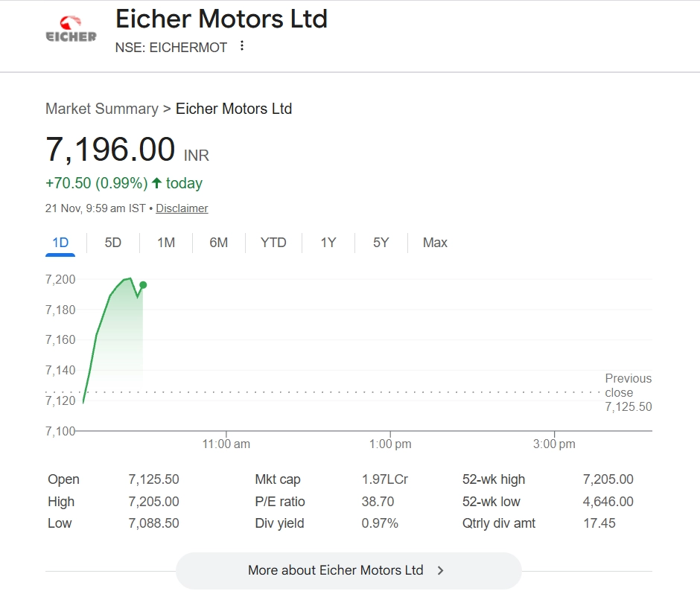
Task: Open the three-dot options menu
Action: (241, 46)
